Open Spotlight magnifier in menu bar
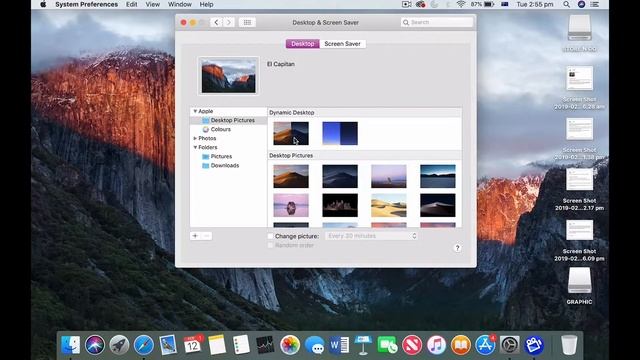Viewport: 640px width, 360px height. pyautogui.click(x=567, y=4)
